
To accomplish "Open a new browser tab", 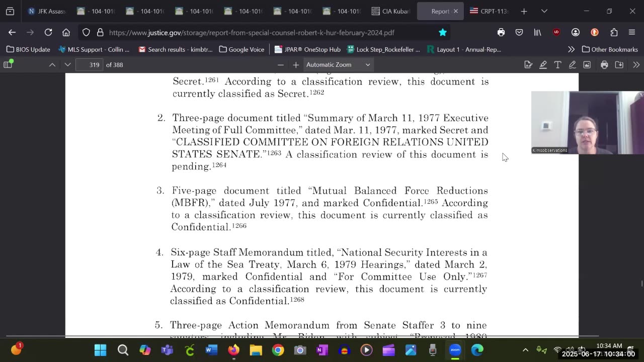I will click(524, 11).
